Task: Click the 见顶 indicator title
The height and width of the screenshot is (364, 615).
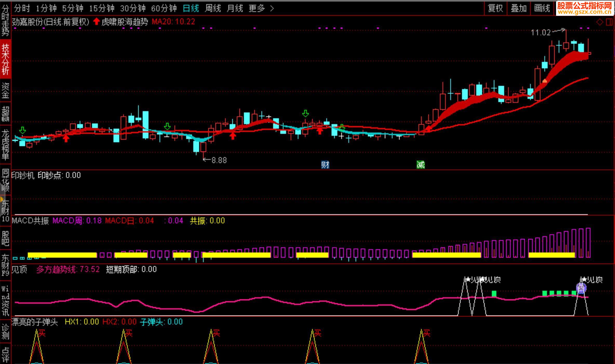Action: (x=19, y=270)
